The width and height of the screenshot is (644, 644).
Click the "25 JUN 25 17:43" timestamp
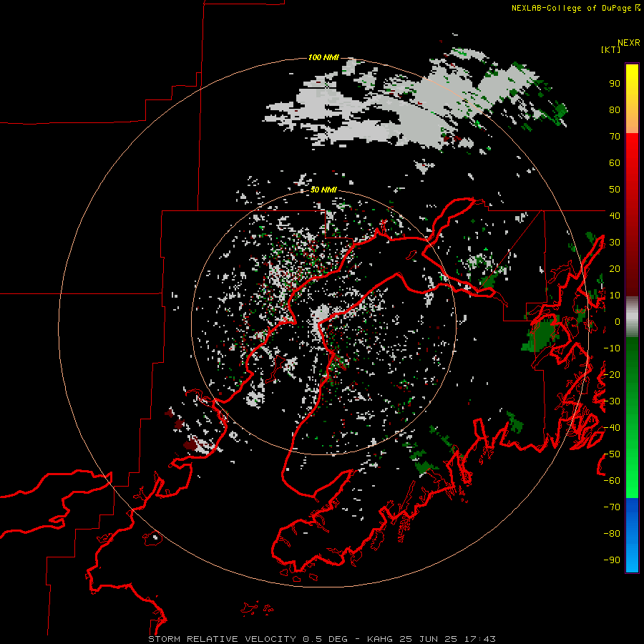pos(448,639)
